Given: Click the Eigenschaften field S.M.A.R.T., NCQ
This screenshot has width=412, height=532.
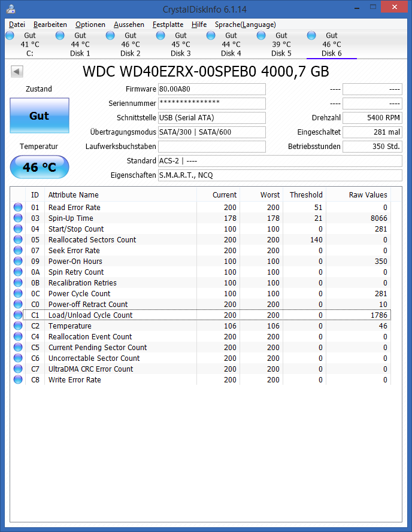Looking at the screenshot, I should coord(280,175).
